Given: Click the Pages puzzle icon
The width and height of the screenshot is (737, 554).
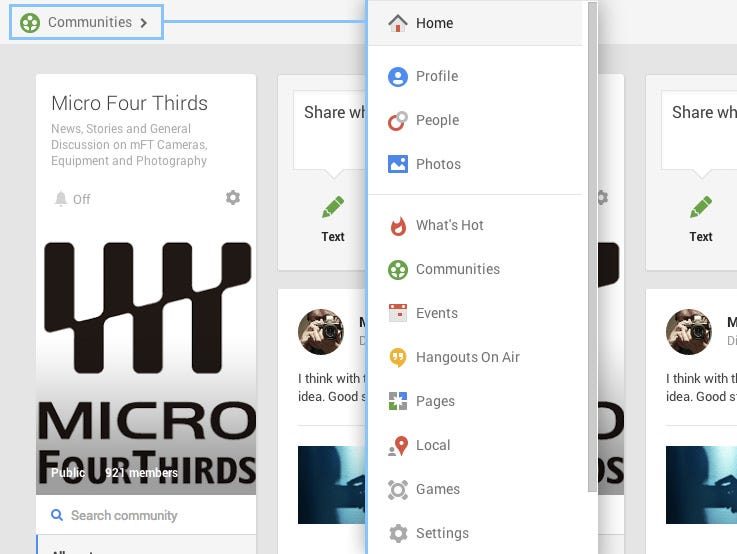Looking at the screenshot, I should [x=398, y=401].
